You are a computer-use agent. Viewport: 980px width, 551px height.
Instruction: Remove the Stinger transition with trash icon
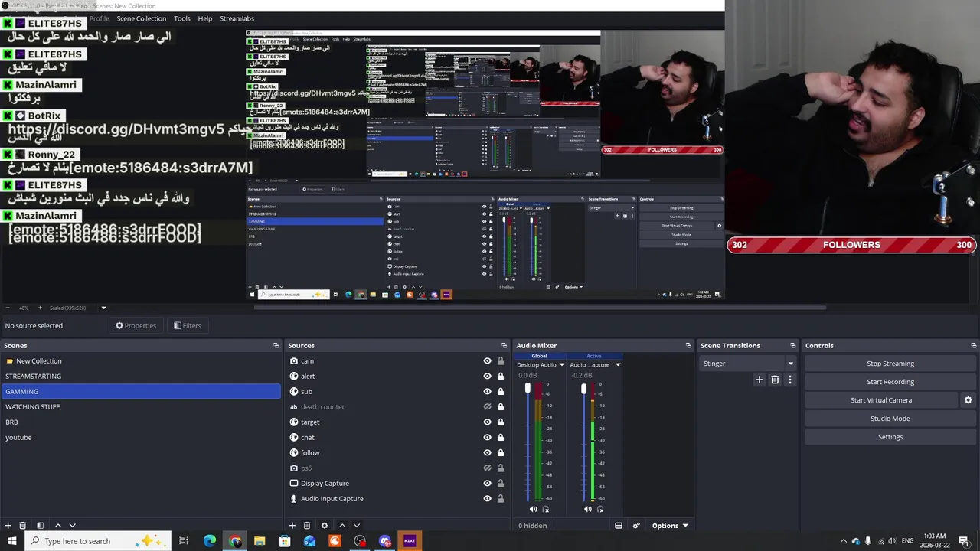(775, 380)
